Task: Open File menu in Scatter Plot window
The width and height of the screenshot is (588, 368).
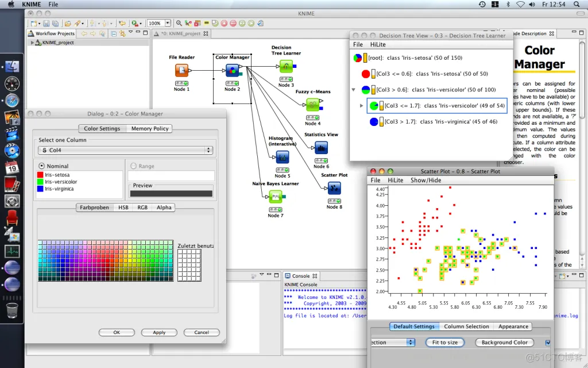Action: 376,180
